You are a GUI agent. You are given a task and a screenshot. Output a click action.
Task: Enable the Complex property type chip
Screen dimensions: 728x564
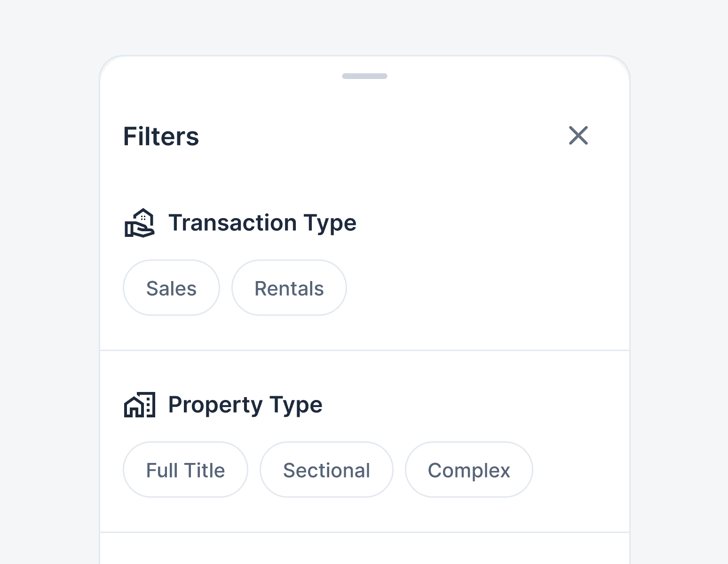(469, 470)
